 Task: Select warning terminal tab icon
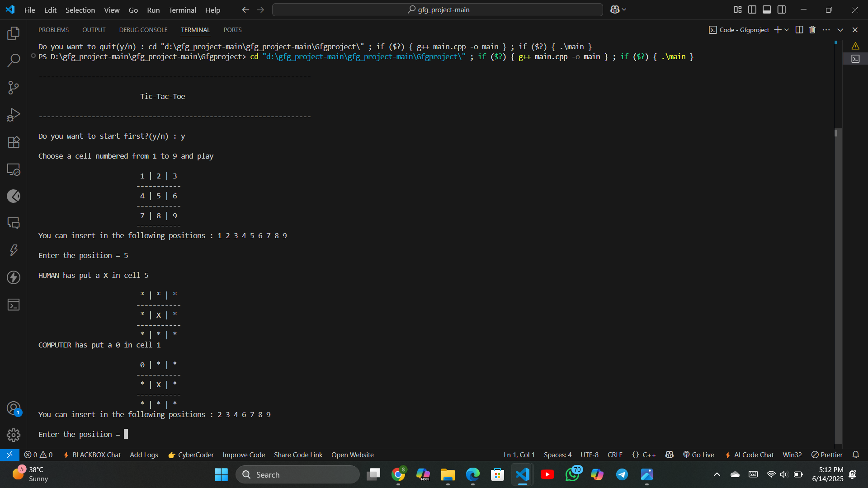pyautogui.click(x=855, y=46)
